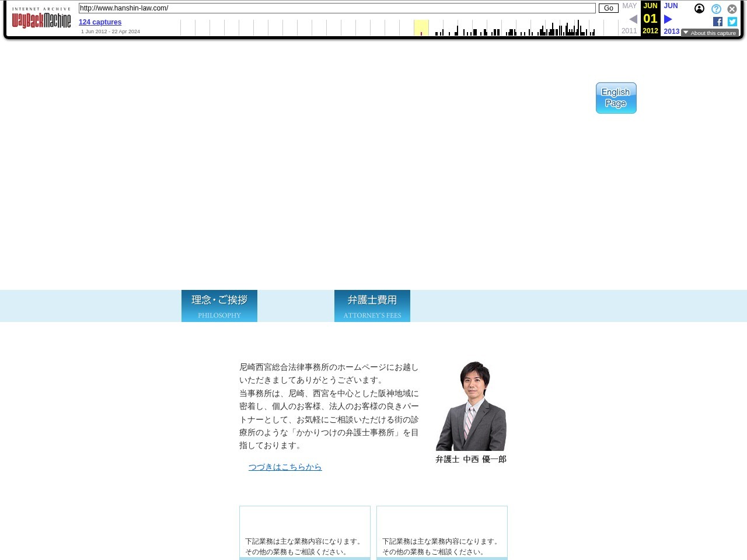Image resolution: width=747 pixels, height=560 pixels.
Task: Share capture on Twitter
Action: tap(732, 22)
